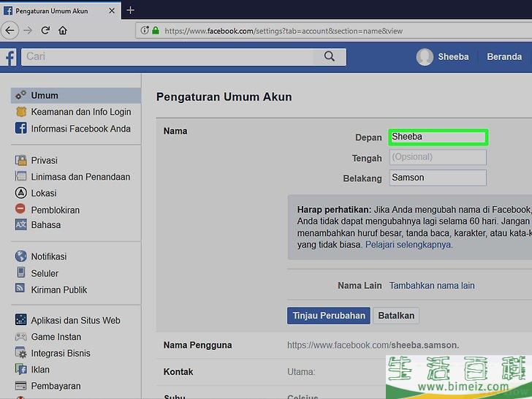Viewport: 532px width, 399px height.
Task: Click the Tengah optional name field
Action: [438, 157]
